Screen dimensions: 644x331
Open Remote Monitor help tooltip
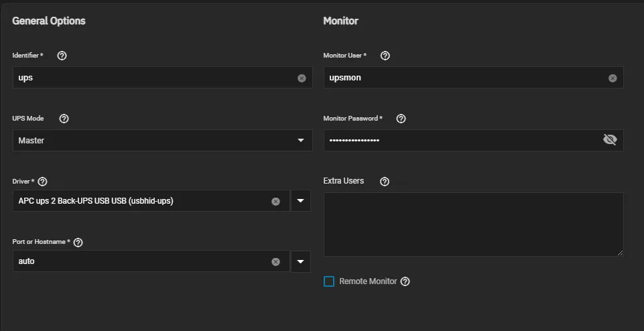click(405, 281)
